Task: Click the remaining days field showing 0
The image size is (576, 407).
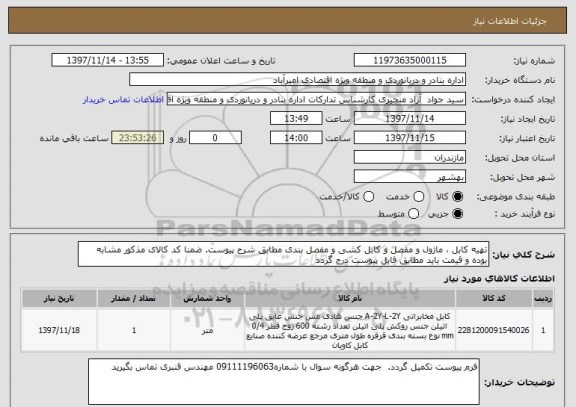Action: [215, 138]
